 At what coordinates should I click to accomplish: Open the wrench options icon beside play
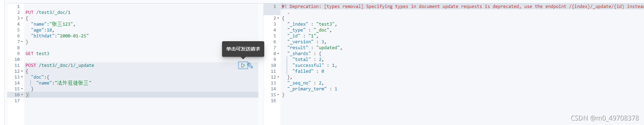[x=250, y=65]
